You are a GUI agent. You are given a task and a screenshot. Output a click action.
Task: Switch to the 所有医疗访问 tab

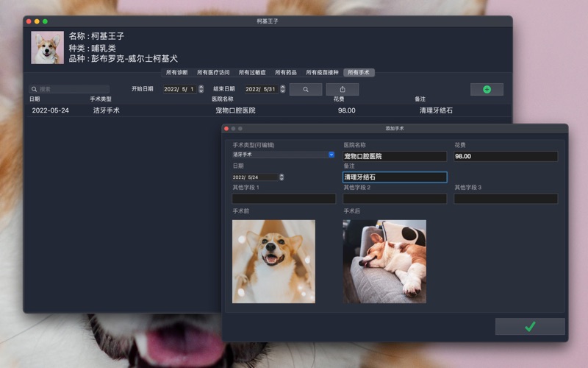coord(213,72)
